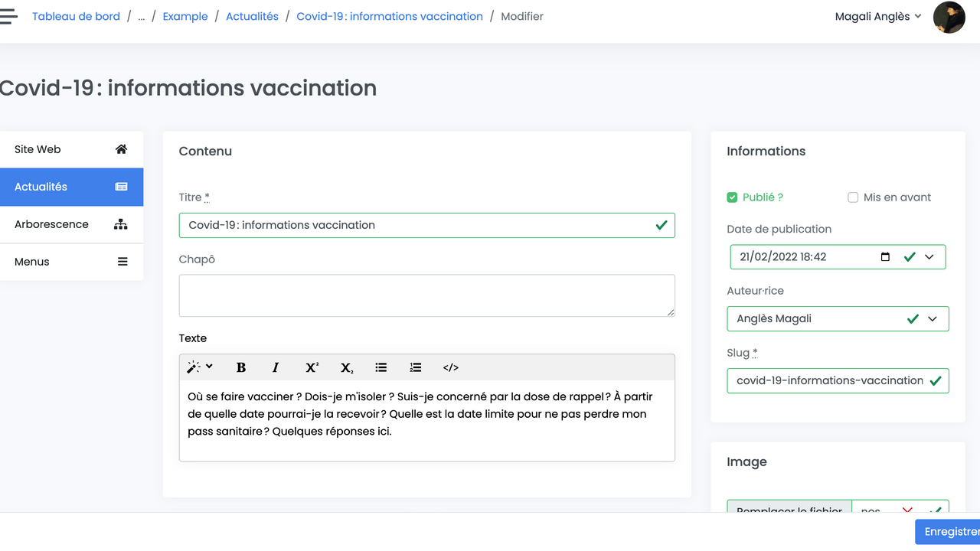Insert an unordered bullet list

381,368
